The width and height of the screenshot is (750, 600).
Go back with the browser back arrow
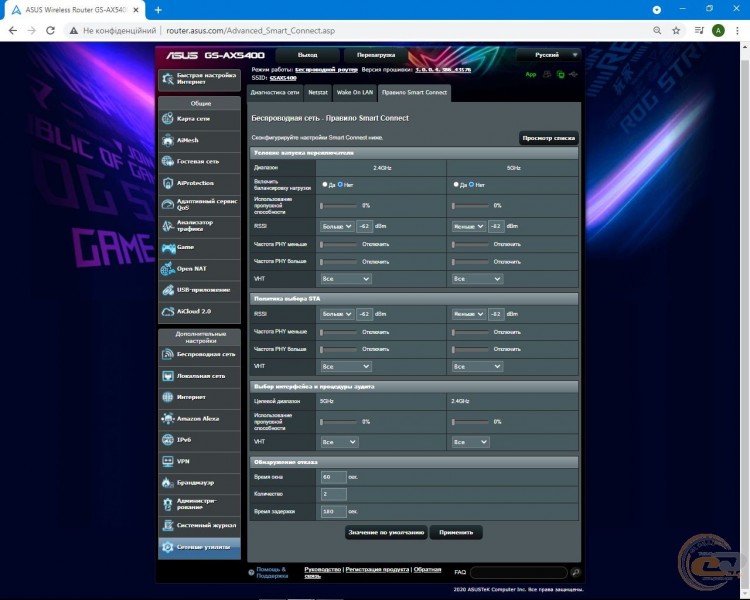point(13,31)
